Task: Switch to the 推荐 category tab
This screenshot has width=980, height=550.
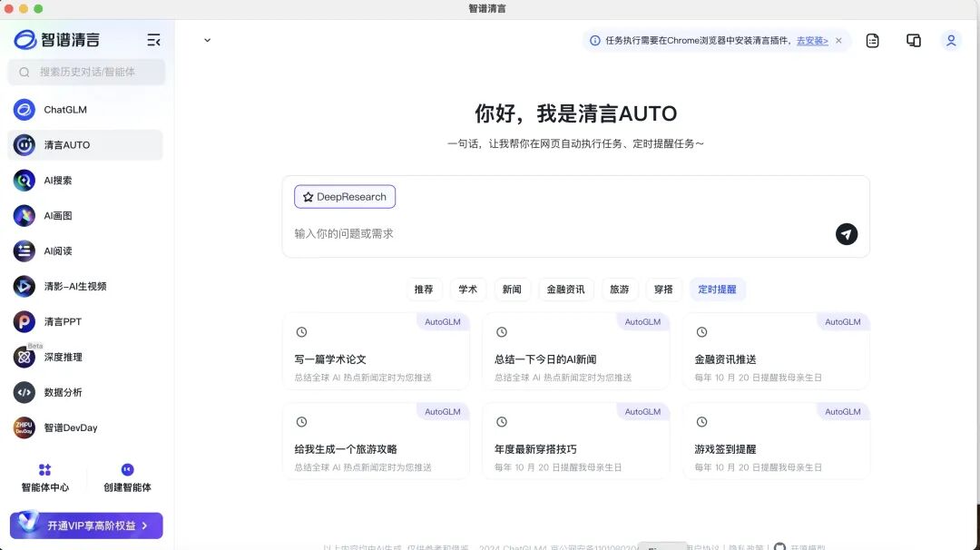Action: (x=424, y=290)
